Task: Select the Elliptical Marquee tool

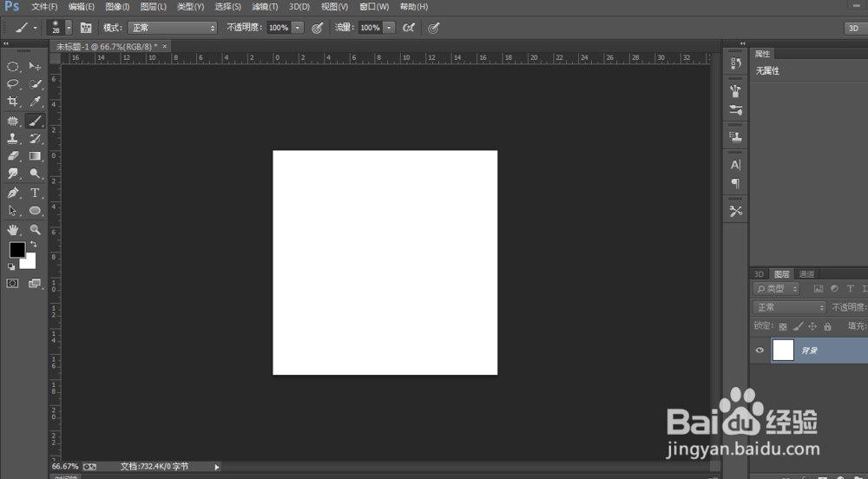Action: [13, 66]
